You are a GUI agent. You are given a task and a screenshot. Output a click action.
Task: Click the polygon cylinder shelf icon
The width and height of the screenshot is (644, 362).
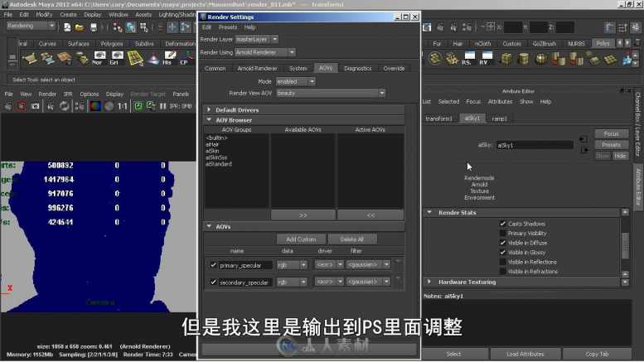click(x=524, y=59)
